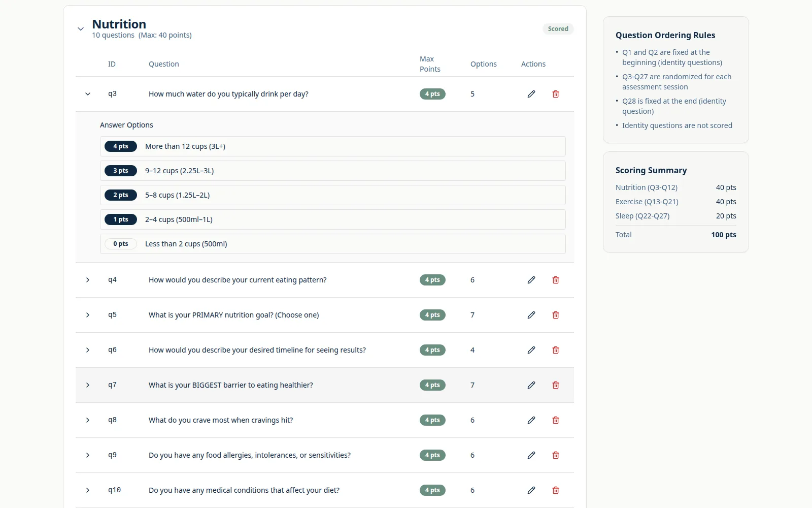
Task: Select the '5–8 cups (1.25L–2L)' option
Action: 332,195
